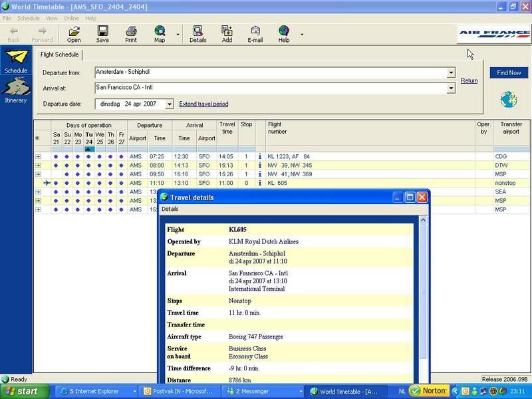Screen dimensions: 532x399
Task: Expand the 07:25 flight row
Action: (38, 156)
